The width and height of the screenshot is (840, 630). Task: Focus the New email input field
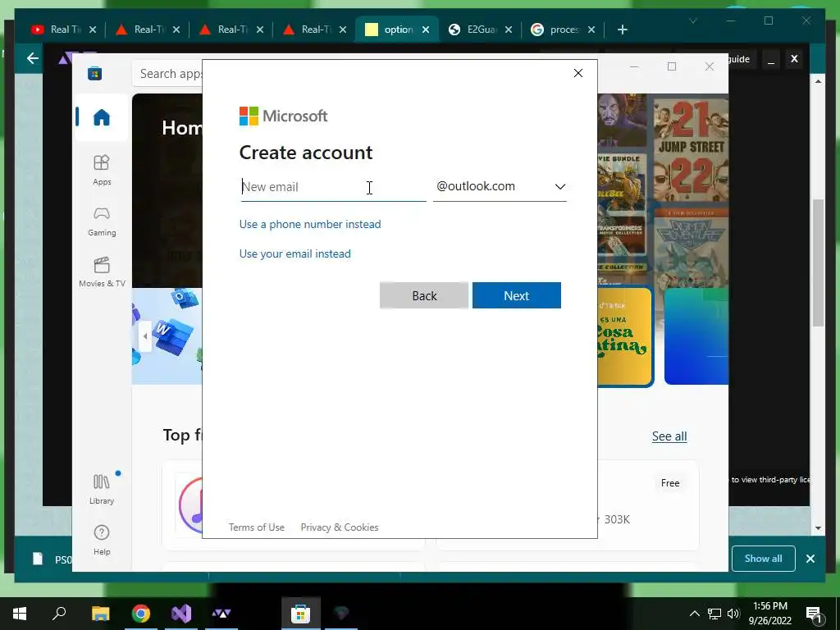333,187
